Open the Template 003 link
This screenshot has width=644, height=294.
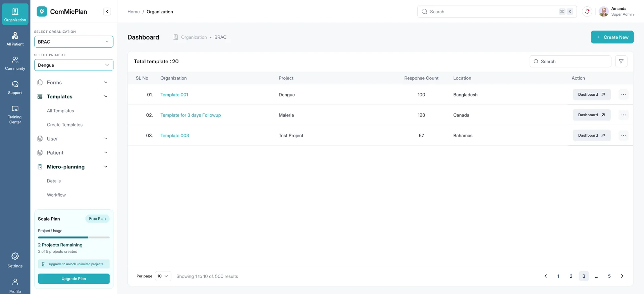[175, 136]
